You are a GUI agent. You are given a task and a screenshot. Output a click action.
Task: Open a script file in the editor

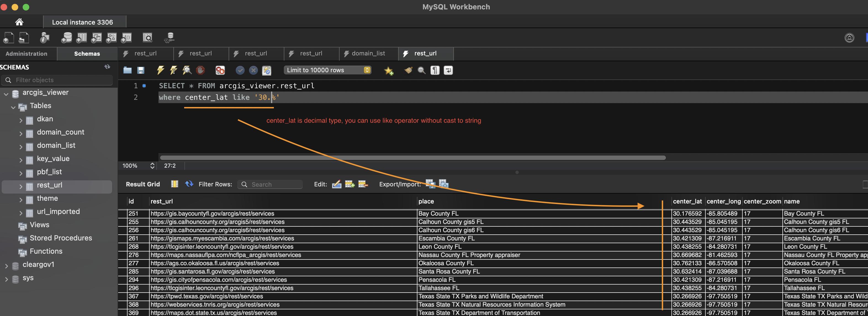pyautogui.click(x=127, y=70)
